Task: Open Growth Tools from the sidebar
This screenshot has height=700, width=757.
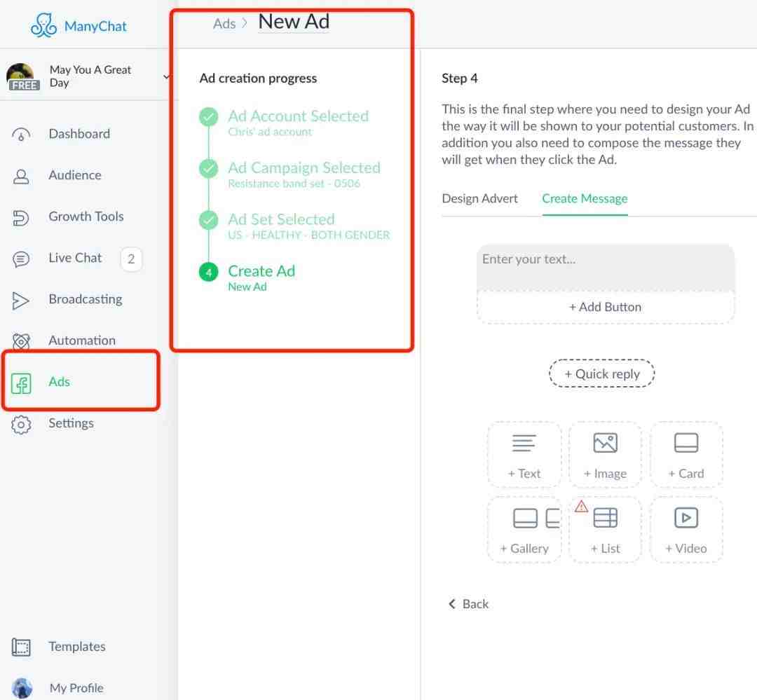Action: (86, 217)
